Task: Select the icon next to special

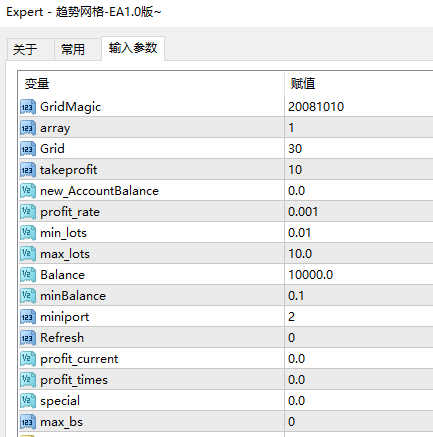Action: [x=28, y=401]
